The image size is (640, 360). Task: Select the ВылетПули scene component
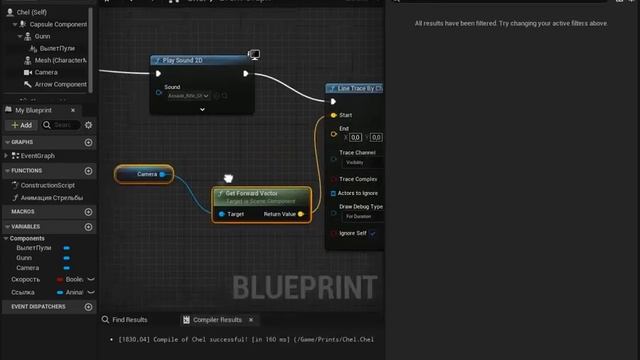57,48
